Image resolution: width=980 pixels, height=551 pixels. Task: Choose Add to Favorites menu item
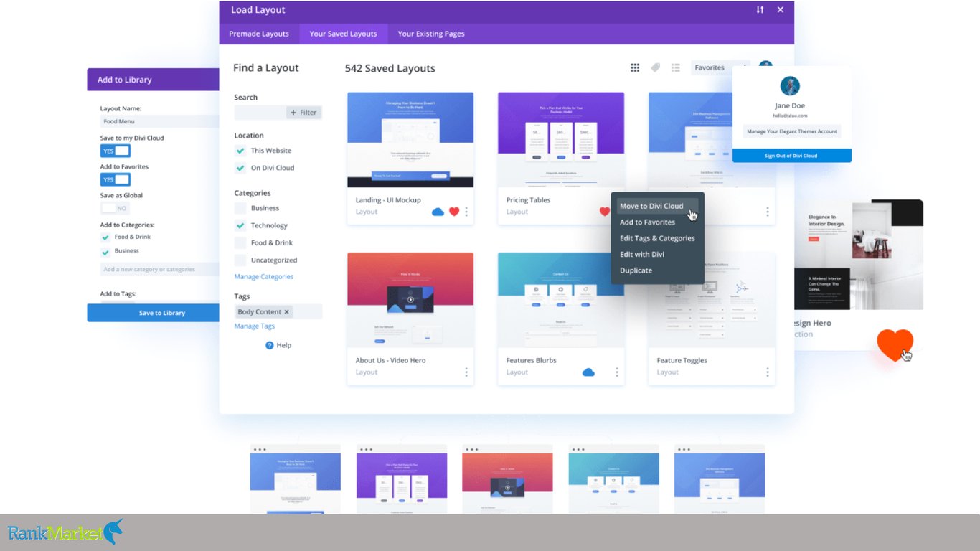(647, 222)
